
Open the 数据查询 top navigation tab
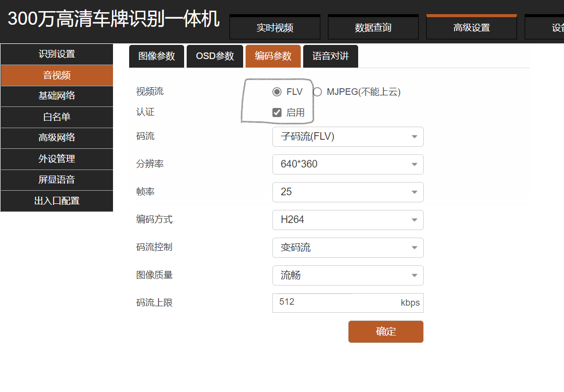click(373, 27)
